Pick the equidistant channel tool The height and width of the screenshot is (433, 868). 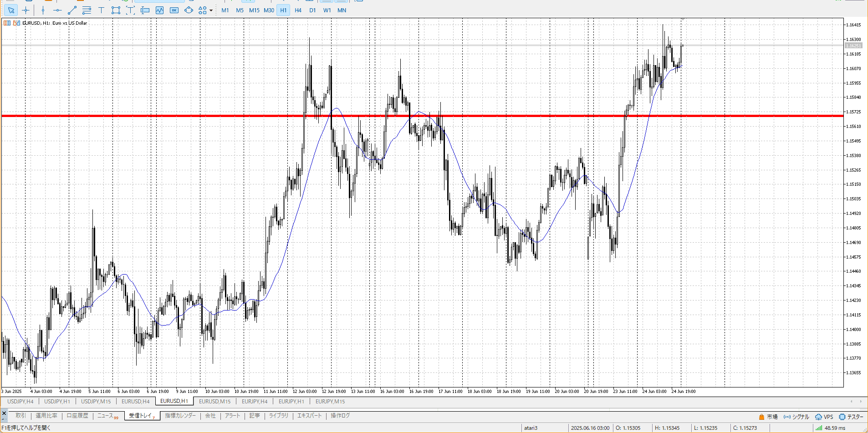87,10
